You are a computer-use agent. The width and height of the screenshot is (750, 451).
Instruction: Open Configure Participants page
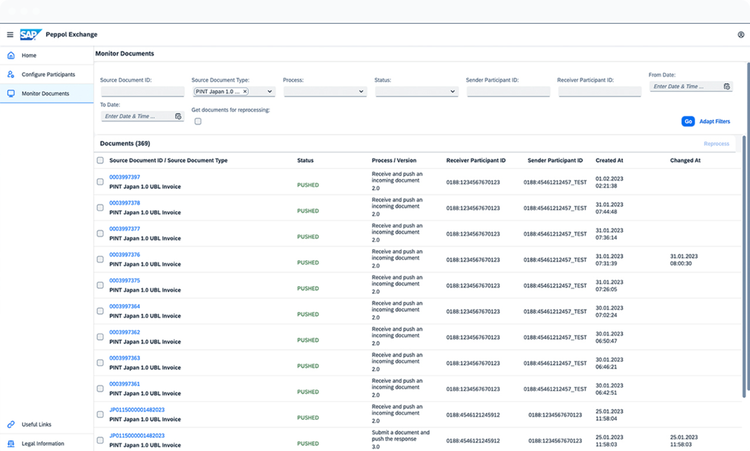[x=46, y=74]
